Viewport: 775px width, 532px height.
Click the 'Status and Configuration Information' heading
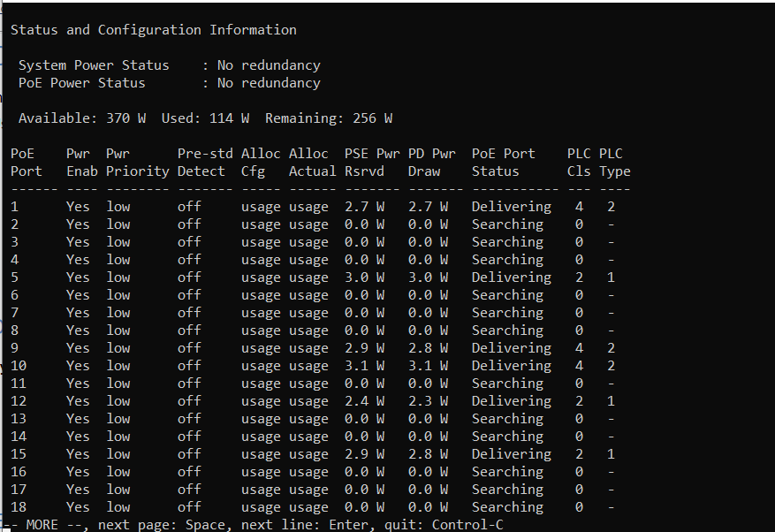click(154, 30)
